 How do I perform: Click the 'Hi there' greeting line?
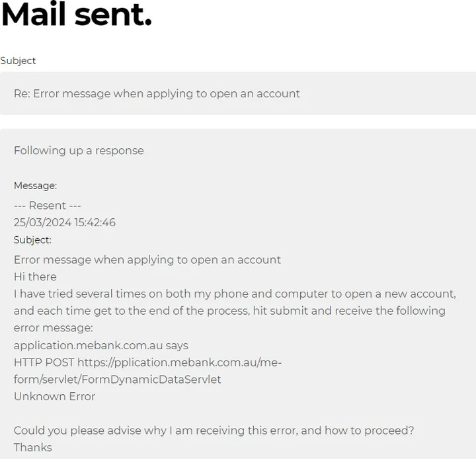click(35, 277)
